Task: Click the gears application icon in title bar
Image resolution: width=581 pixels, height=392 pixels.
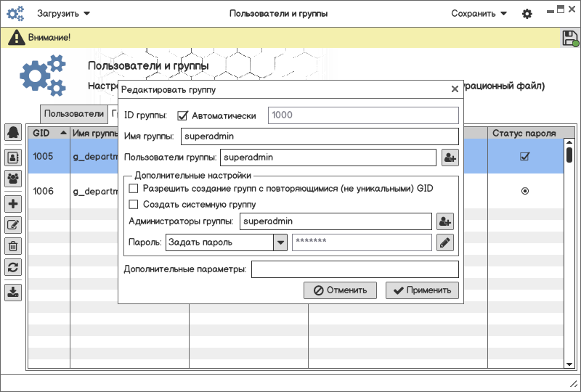Action: pos(15,14)
